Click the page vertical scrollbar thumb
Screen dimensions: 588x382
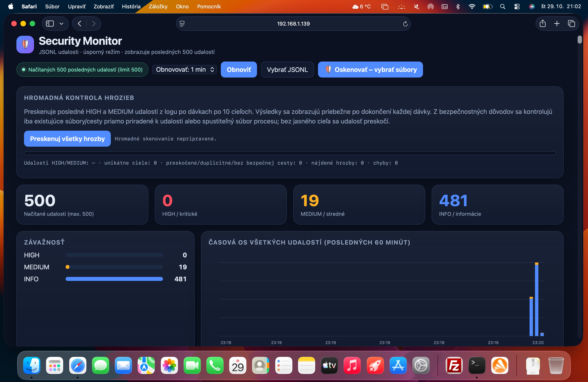click(580, 40)
